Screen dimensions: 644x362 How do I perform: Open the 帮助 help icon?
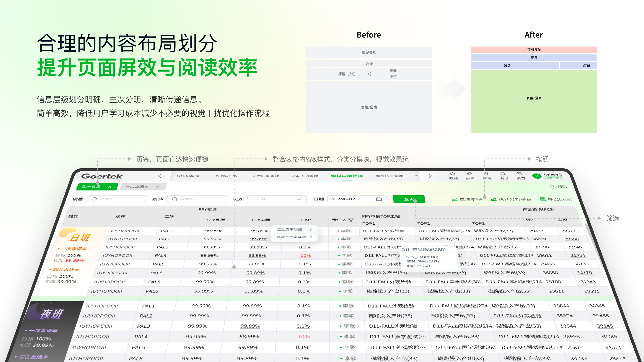(553, 187)
